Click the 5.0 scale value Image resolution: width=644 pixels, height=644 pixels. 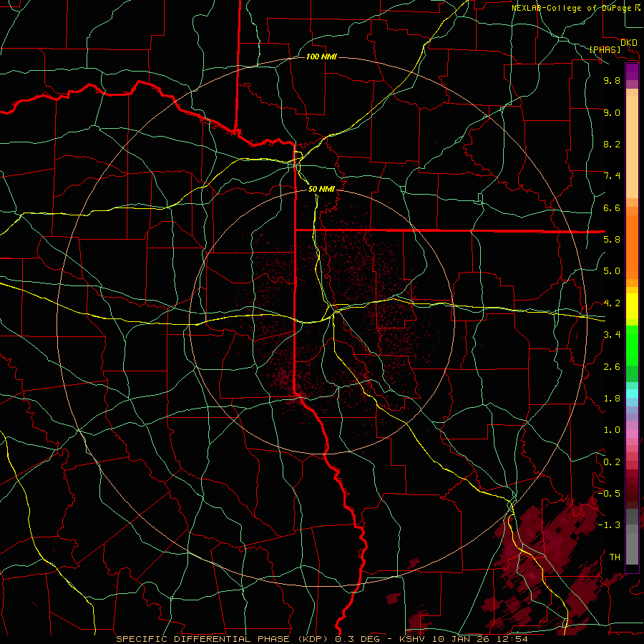612,271
